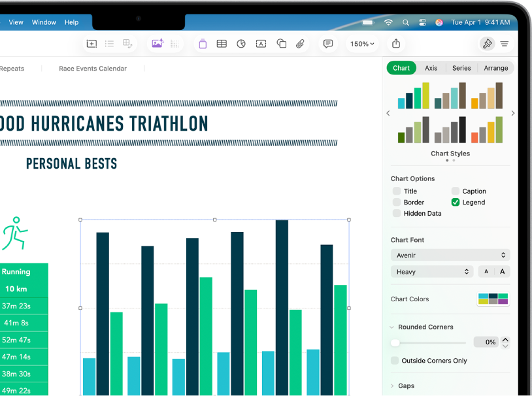The width and height of the screenshot is (532, 396).
Task: Click the Text box icon in the toolbar
Action: click(x=261, y=43)
